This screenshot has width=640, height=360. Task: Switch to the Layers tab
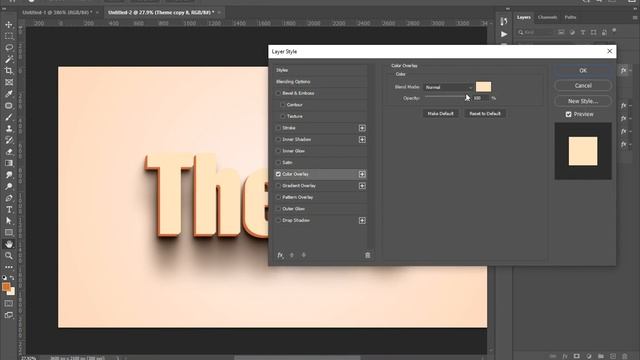pyautogui.click(x=524, y=18)
